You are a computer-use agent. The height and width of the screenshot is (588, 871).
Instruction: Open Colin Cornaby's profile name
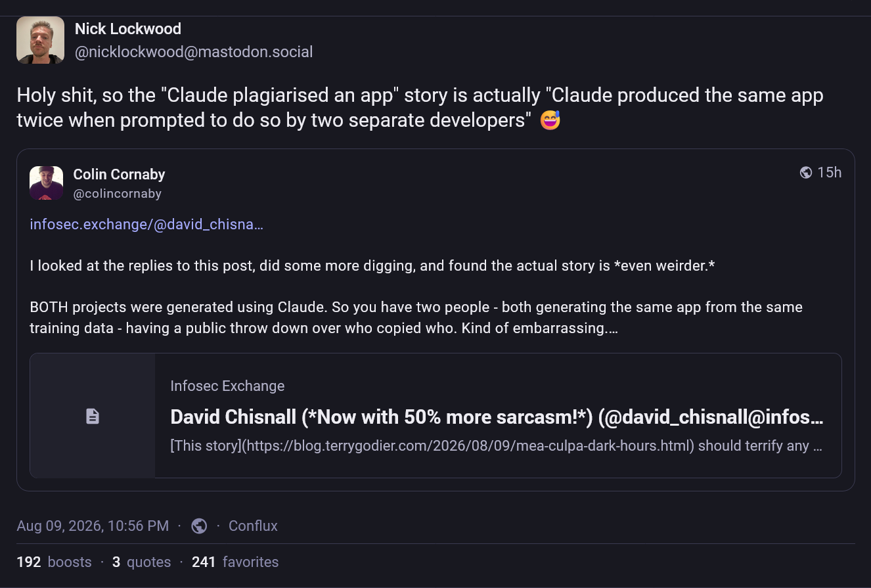point(119,174)
